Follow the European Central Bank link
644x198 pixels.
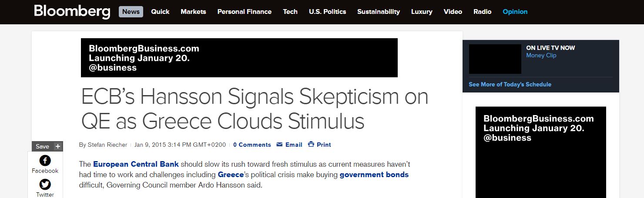136,164
